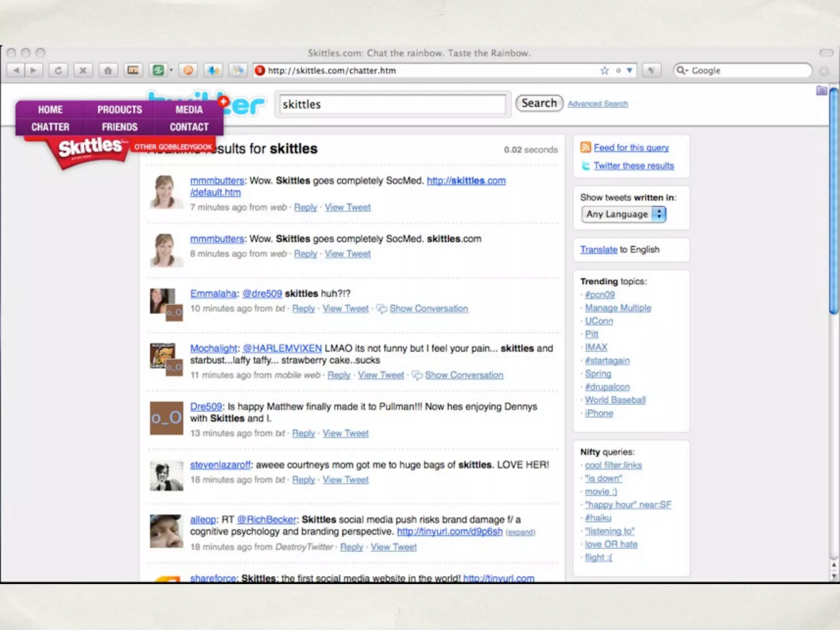Click the orange RSS feed toolbar icon
Viewport: 840px width, 630px height.
pyautogui.click(x=188, y=71)
